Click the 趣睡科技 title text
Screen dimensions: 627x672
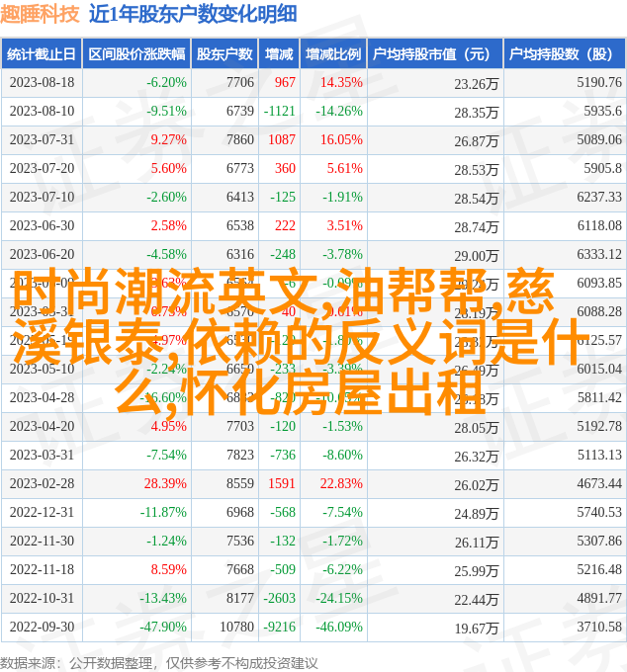coord(40,14)
